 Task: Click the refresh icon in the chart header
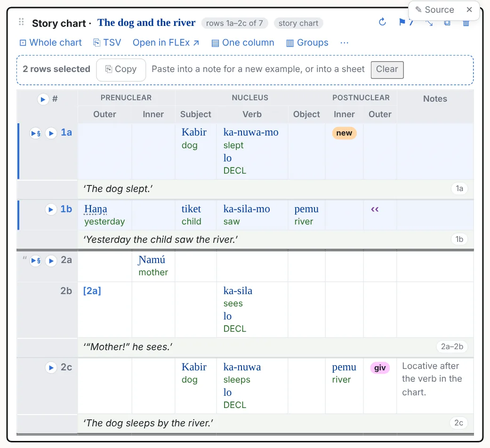point(382,22)
